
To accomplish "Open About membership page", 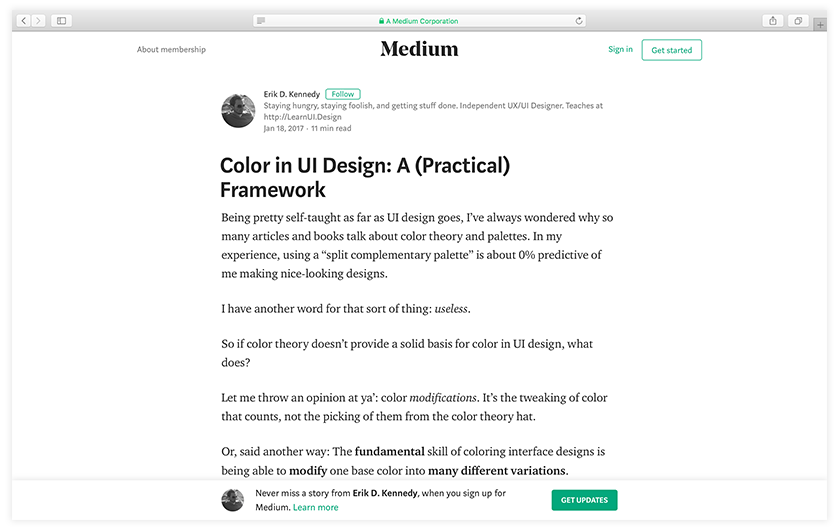I will tap(171, 50).
